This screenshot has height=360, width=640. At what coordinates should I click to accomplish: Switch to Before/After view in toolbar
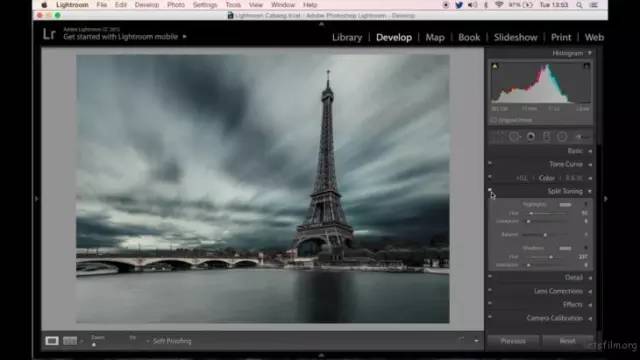[70, 341]
